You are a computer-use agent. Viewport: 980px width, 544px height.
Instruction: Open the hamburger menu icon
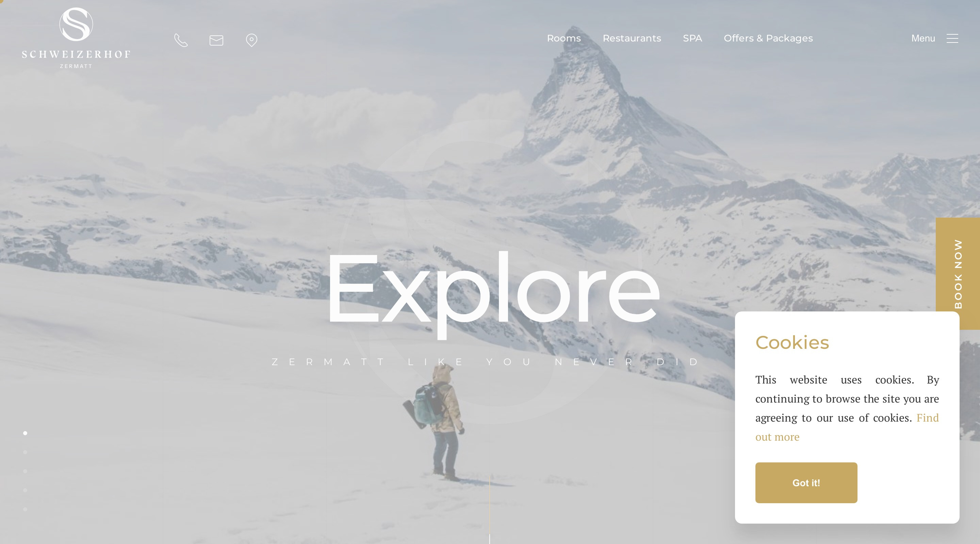coord(952,38)
